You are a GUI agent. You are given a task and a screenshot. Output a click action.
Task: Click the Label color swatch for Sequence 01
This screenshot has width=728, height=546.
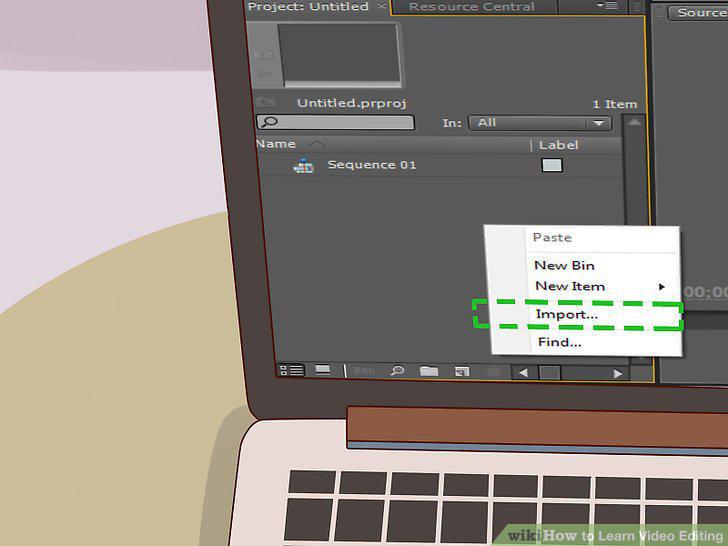(552, 165)
